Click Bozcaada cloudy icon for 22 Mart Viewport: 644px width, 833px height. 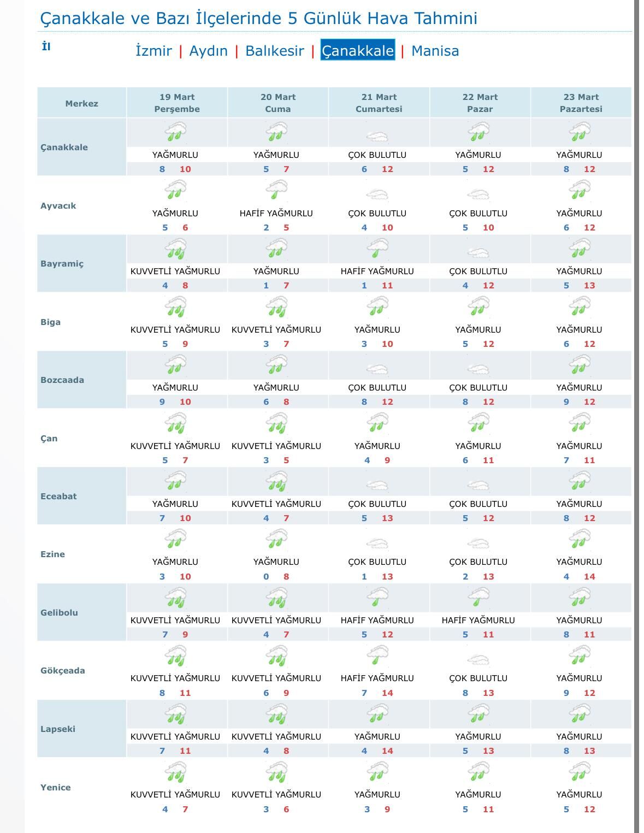tap(478, 369)
